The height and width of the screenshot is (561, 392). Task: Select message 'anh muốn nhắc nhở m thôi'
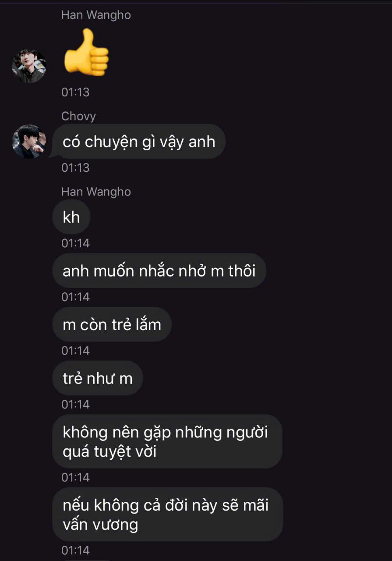tap(159, 271)
